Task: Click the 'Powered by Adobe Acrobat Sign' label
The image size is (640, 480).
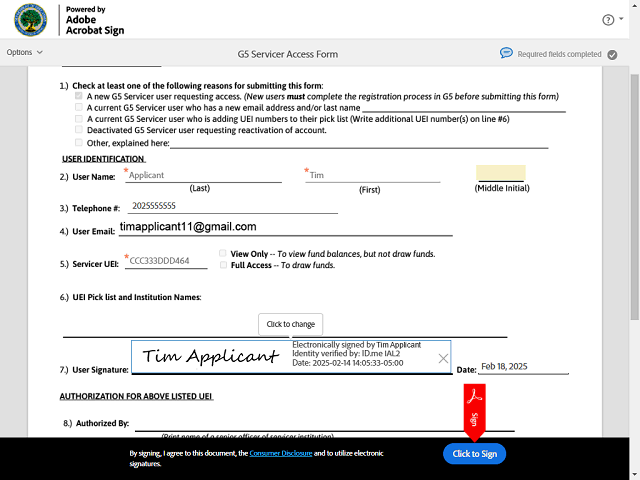Action: [95, 20]
